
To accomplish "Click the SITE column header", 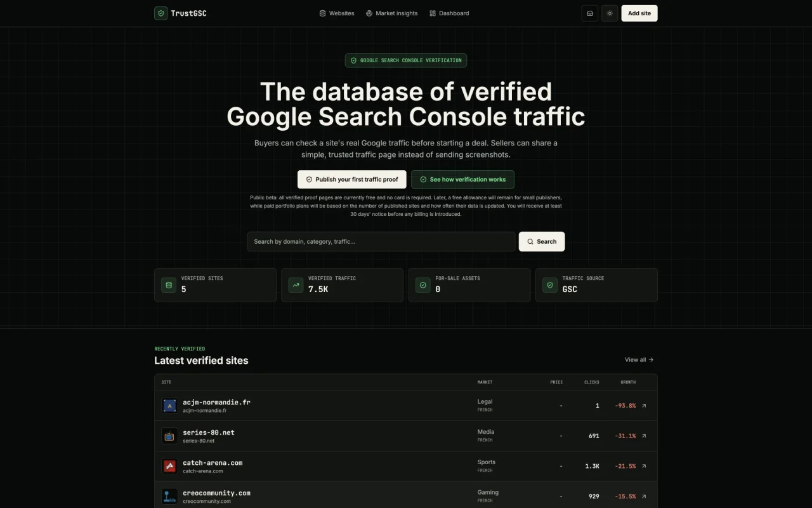I will pos(166,382).
